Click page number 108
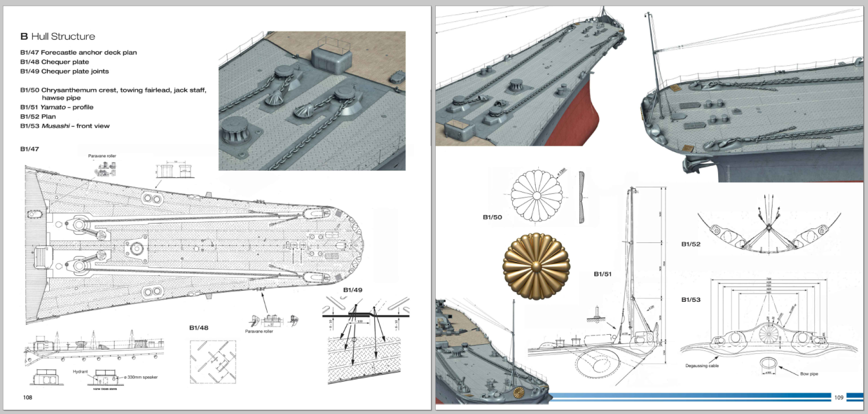This screenshot has height=414, width=868. pos(28,397)
